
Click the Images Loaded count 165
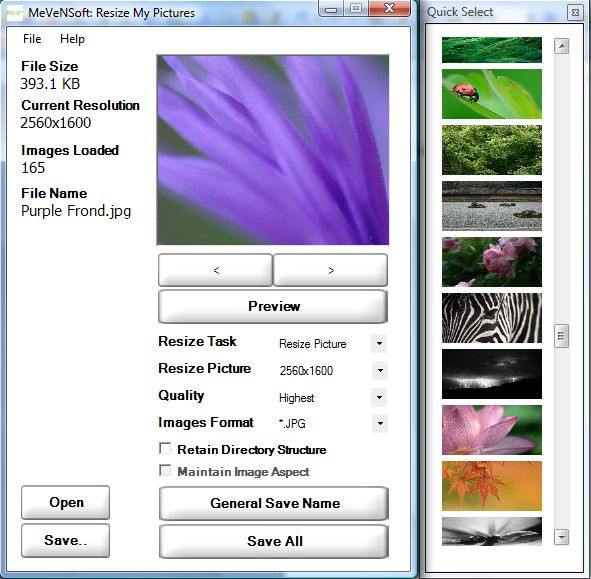coord(33,168)
